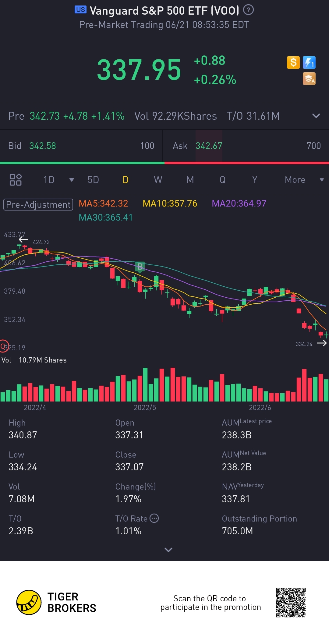Viewport: 329px width, 644px height.
Task: Tap the T/O 2.39B stat
Action: pos(21,531)
